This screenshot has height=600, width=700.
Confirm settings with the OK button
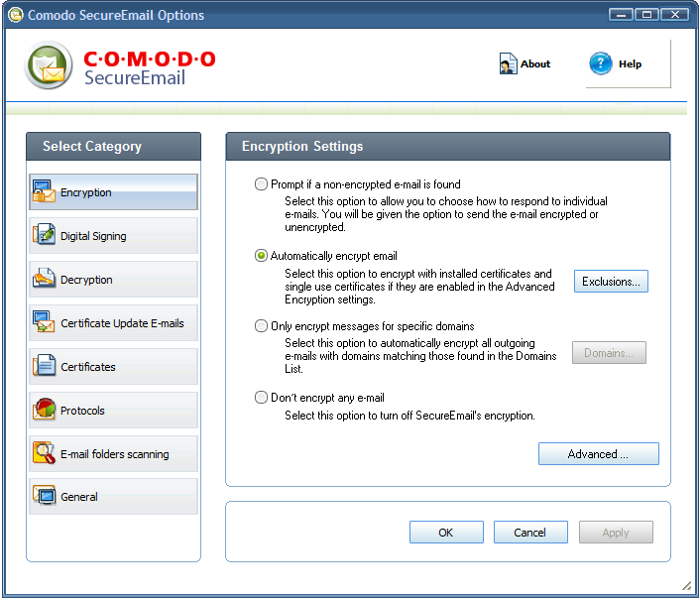click(446, 533)
